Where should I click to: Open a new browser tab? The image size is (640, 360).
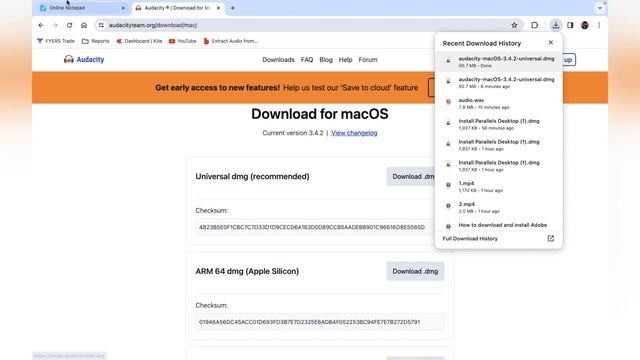(x=233, y=8)
